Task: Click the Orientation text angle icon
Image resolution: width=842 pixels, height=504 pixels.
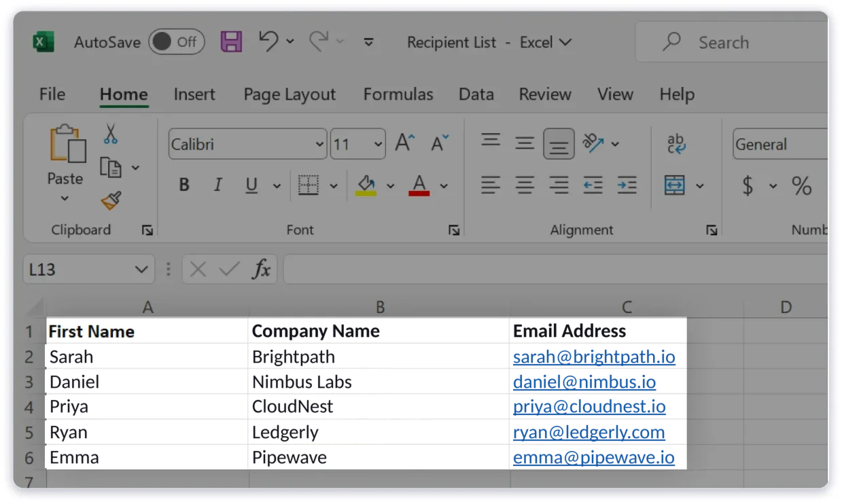Action: coord(593,143)
